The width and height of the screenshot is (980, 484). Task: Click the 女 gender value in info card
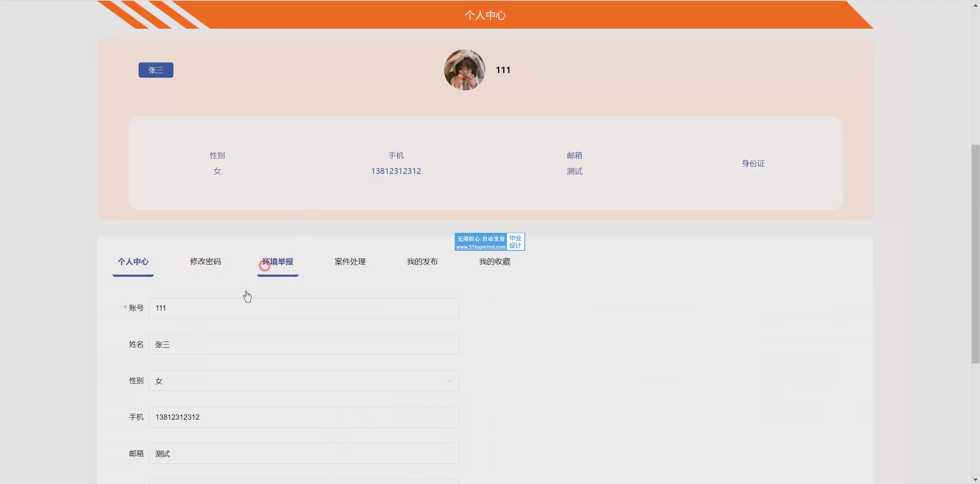coord(217,171)
